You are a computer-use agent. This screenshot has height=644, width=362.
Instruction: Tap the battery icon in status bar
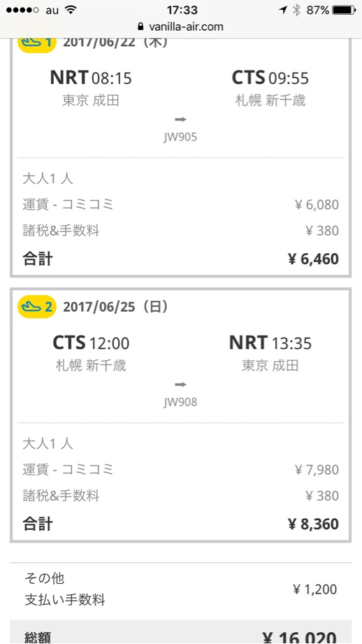tap(344, 10)
